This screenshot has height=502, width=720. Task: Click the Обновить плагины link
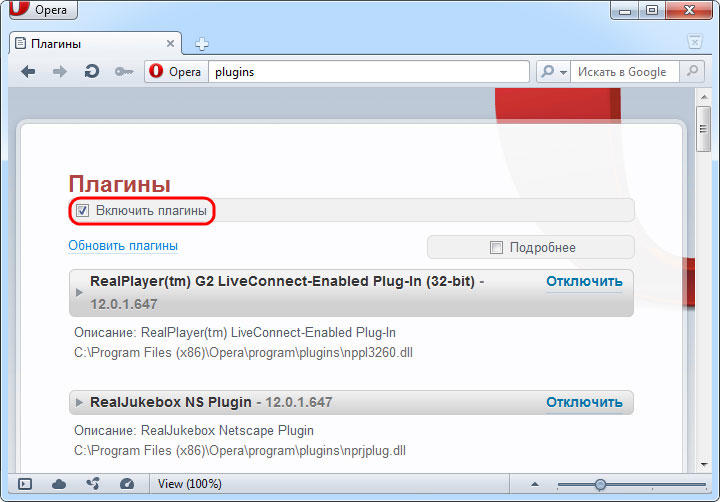pyautogui.click(x=123, y=245)
